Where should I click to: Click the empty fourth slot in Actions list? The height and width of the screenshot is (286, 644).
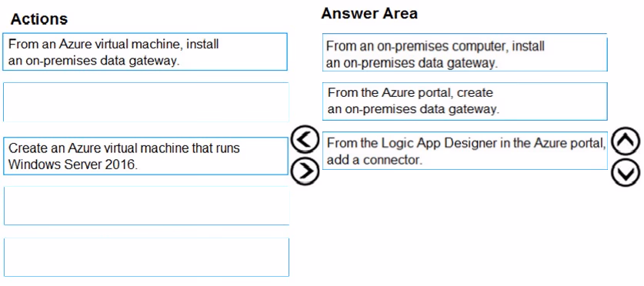[x=146, y=205]
